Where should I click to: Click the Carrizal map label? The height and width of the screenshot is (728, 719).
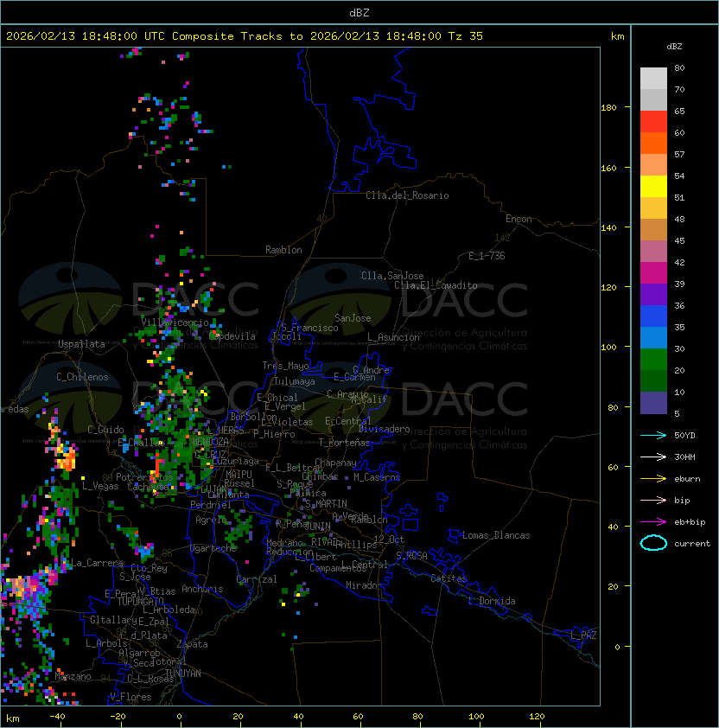coord(257,579)
